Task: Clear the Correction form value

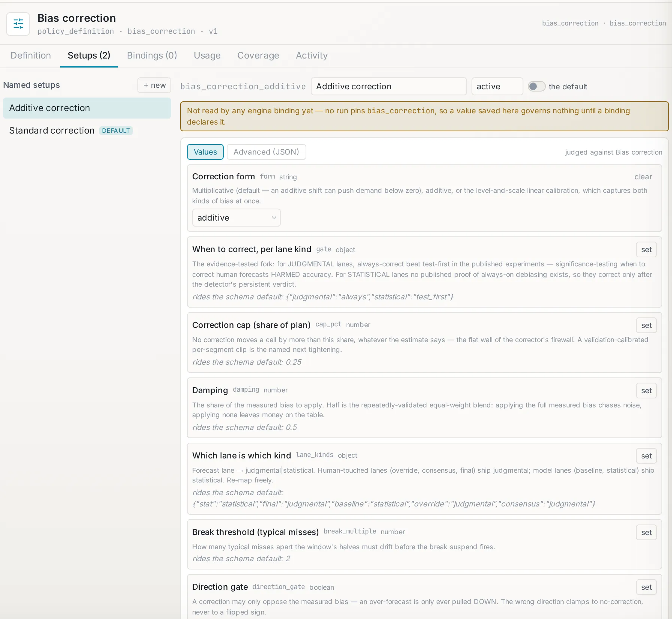Action: click(643, 177)
